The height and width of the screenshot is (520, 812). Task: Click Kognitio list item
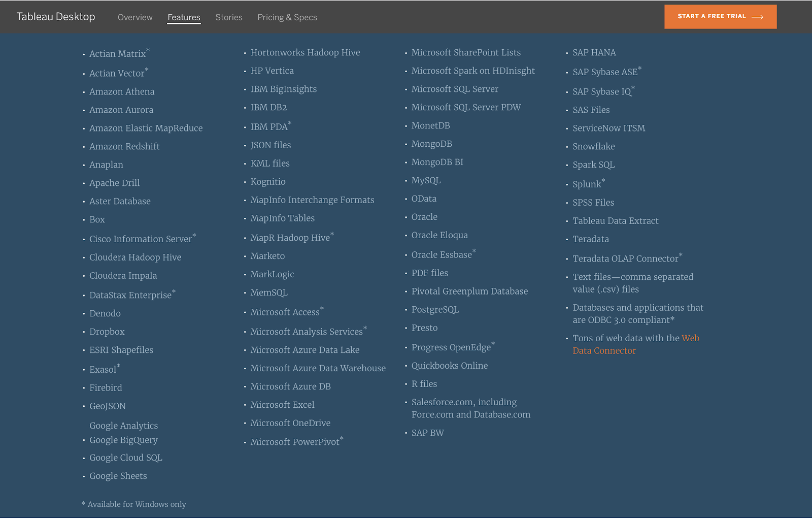pos(268,181)
